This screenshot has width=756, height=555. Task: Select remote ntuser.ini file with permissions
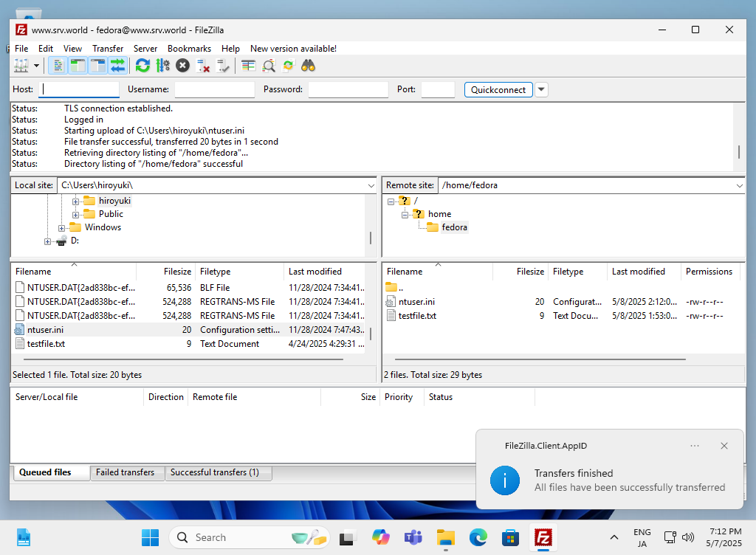click(563, 302)
